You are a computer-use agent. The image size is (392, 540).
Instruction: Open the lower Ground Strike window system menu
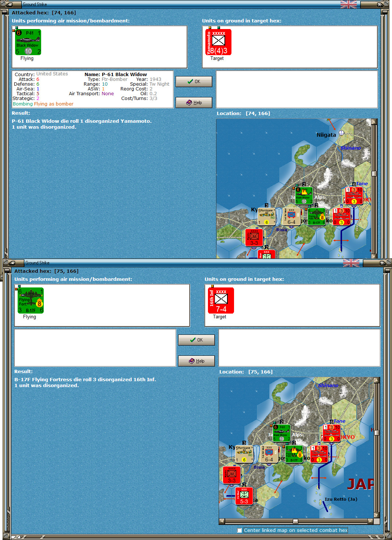point(13,263)
